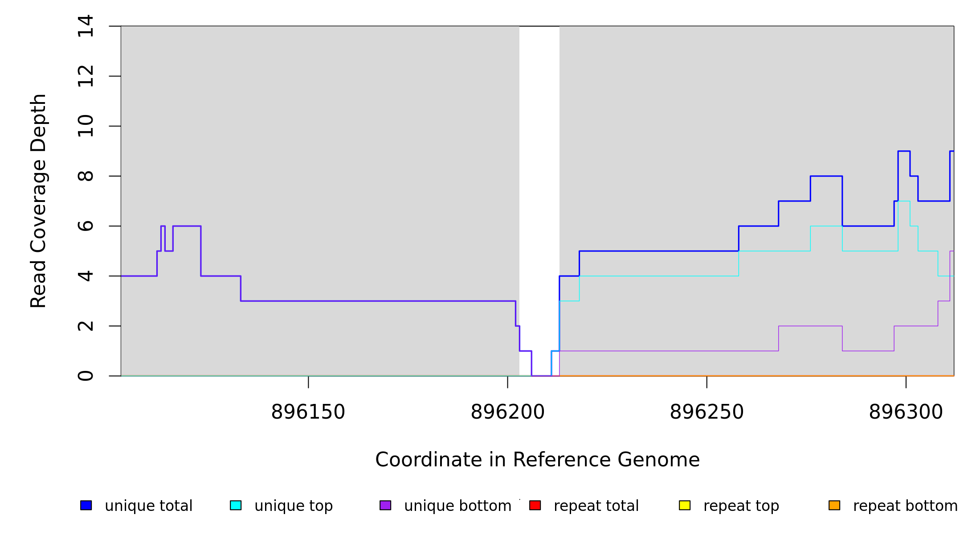Click the 'Read Coverage Depth' axis title

coord(38,201)
